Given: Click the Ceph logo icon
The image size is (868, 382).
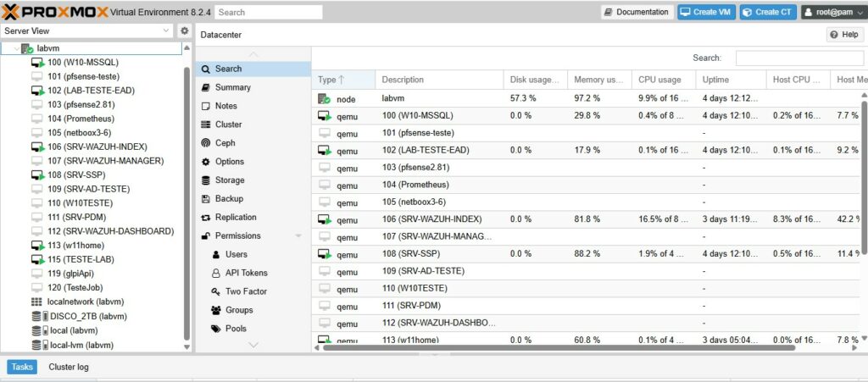Looking at the screenshot, I should (x=206, y=143).
